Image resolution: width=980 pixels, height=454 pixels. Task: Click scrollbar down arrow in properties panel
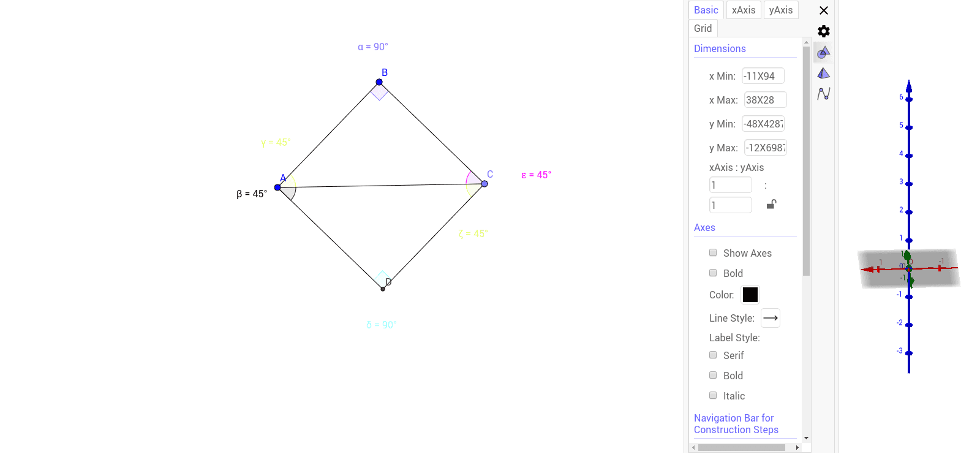pos(806,438)
